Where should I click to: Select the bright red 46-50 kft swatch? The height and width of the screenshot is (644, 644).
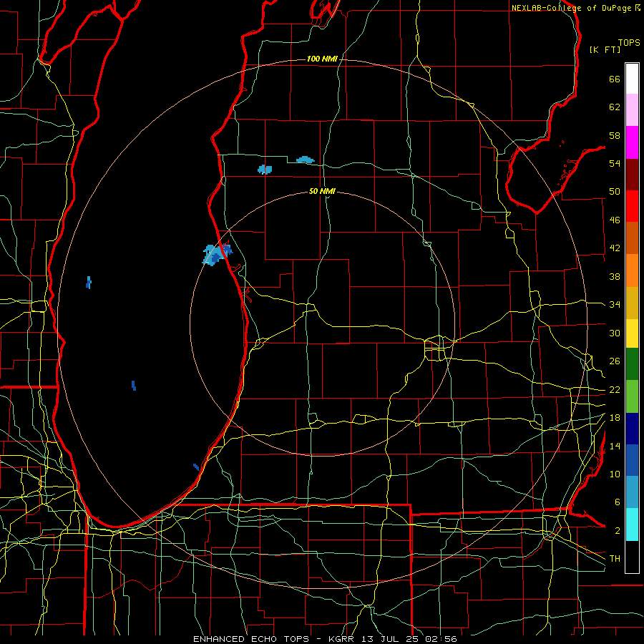(x=632, y=206)
